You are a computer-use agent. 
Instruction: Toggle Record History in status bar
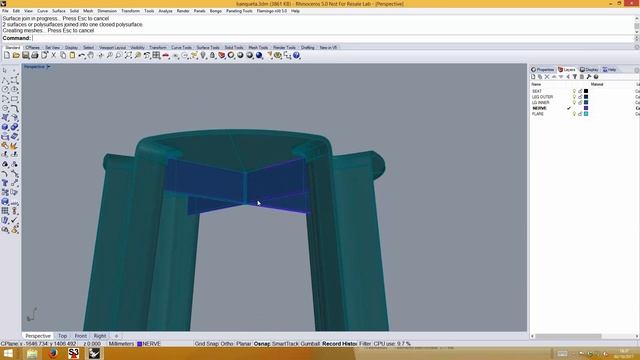tap(340, 344)
